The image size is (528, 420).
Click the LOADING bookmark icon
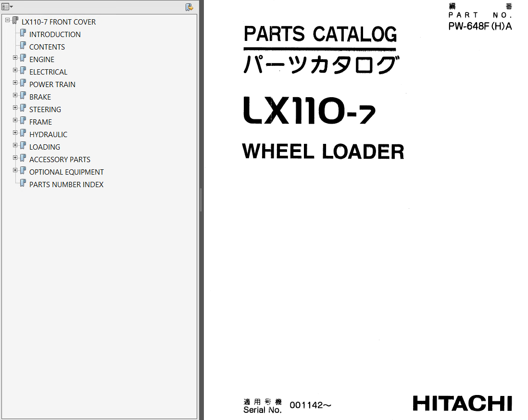tap(23, 145)
